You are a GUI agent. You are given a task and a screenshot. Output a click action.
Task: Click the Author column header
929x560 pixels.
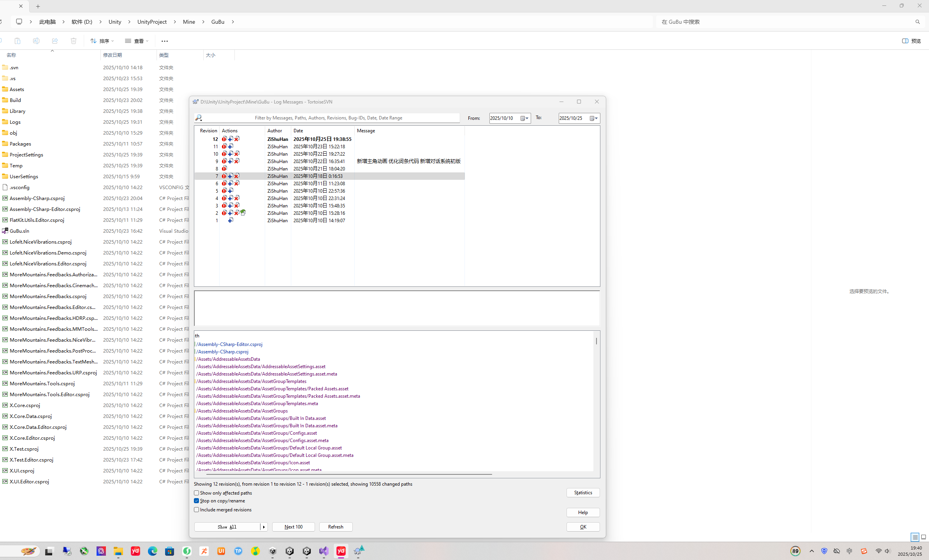(x=274, y=131)
